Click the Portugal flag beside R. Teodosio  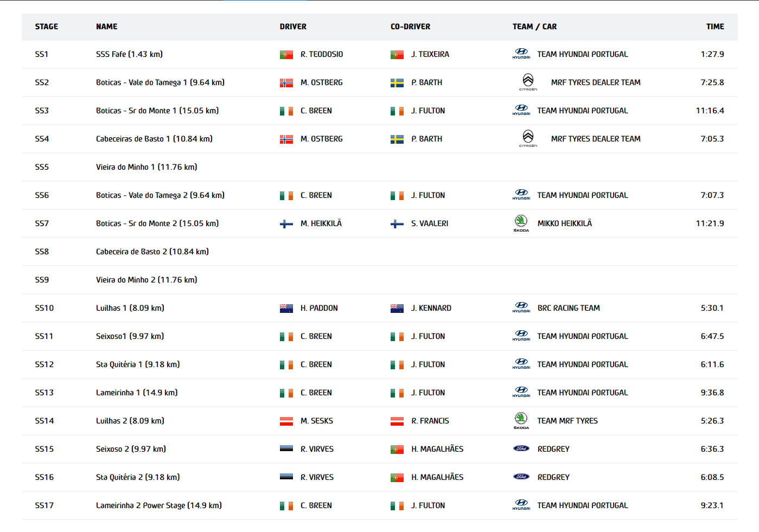click(286, 55)
